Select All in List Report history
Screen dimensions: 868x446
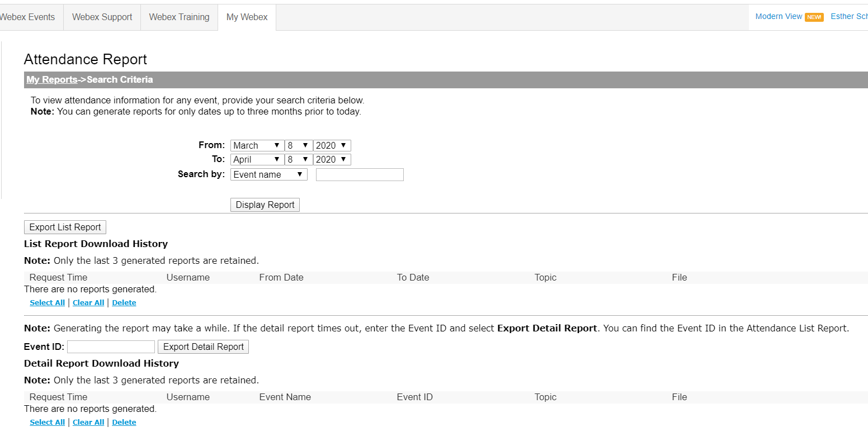pos(48,302)
